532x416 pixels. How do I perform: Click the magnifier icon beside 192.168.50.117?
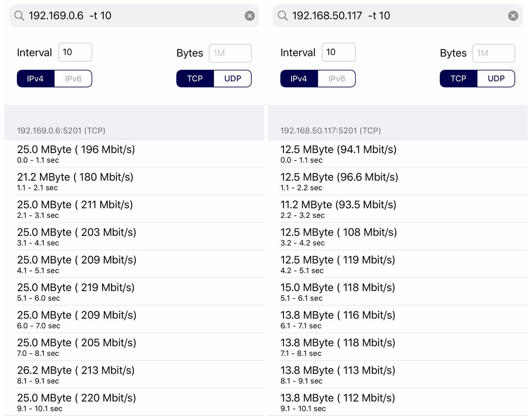[282, 16]
